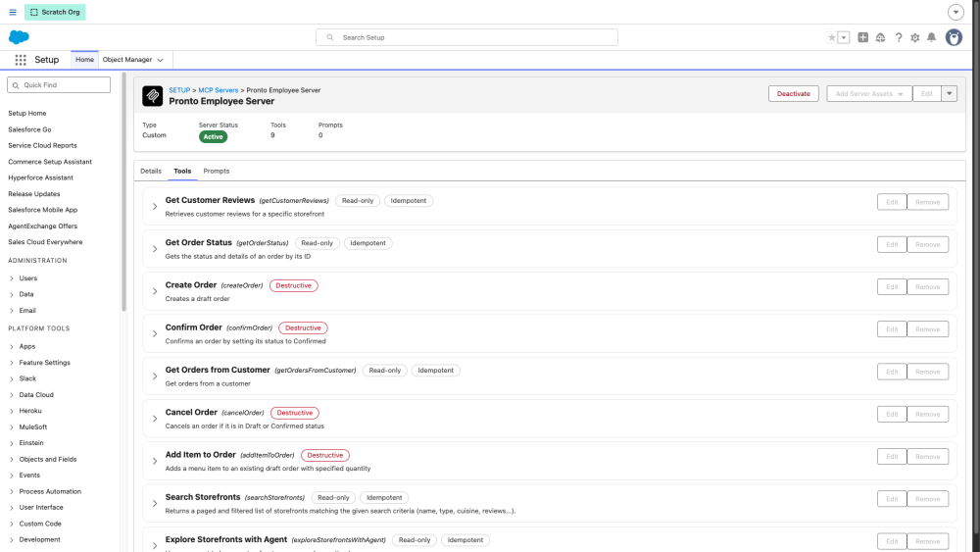Click the Trailhead guidance cloud icon
The width and height of the screenshot is (980, 552).
(881, 37)
